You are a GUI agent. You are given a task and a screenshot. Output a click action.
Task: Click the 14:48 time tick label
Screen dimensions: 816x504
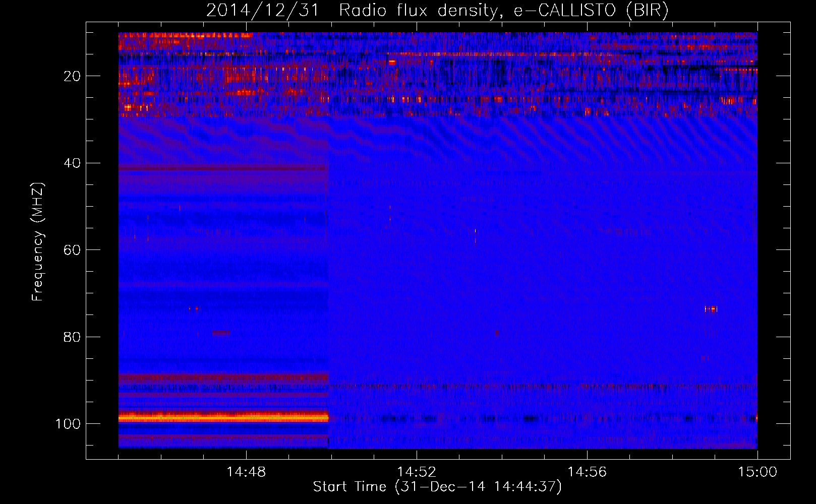pos(246,472)
